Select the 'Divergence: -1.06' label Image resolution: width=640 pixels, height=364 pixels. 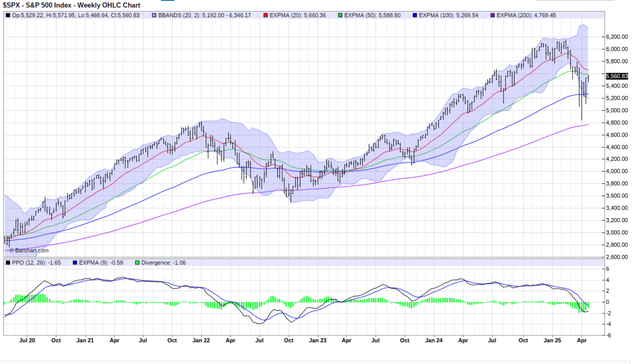point(163,263)
